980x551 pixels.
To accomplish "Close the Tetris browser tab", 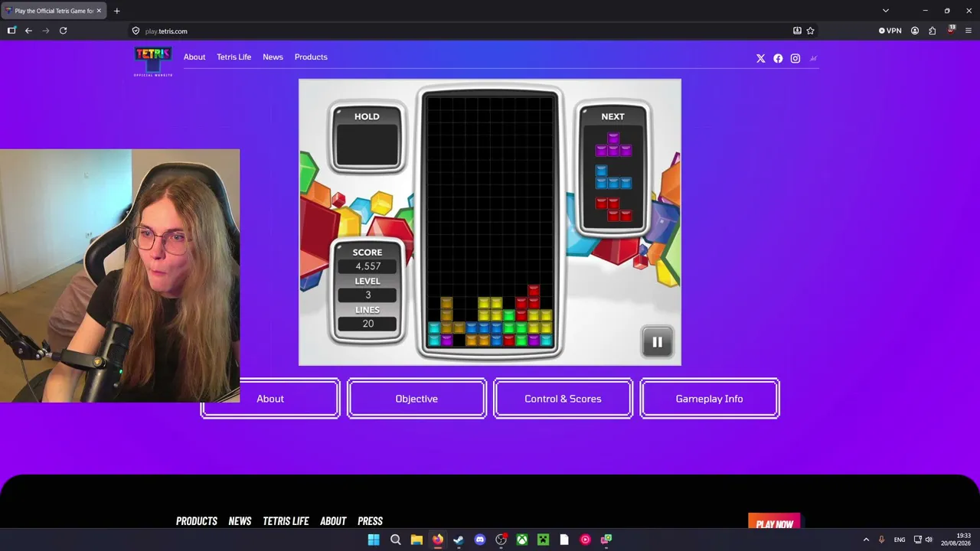I will click(x=99, y=11).
